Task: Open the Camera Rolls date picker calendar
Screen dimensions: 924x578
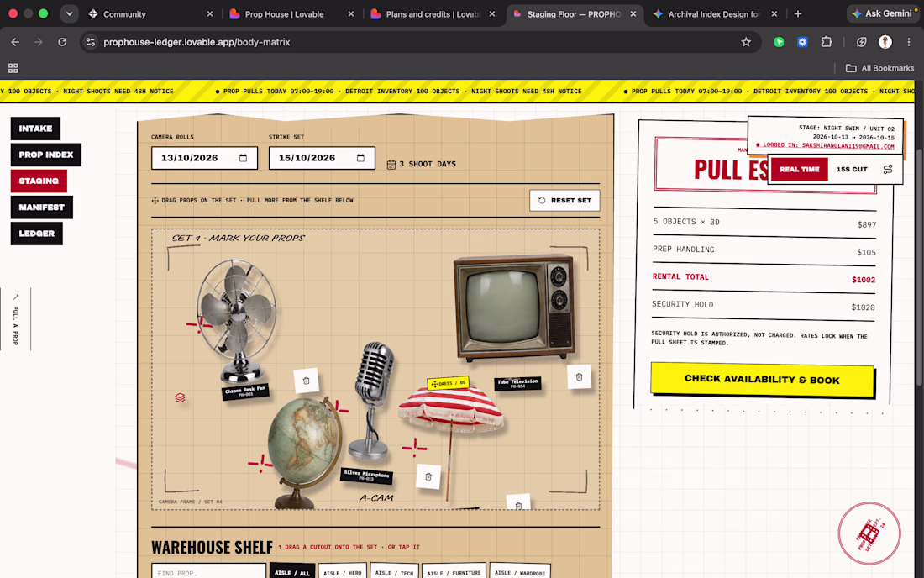Action: (x=243, y=158)
